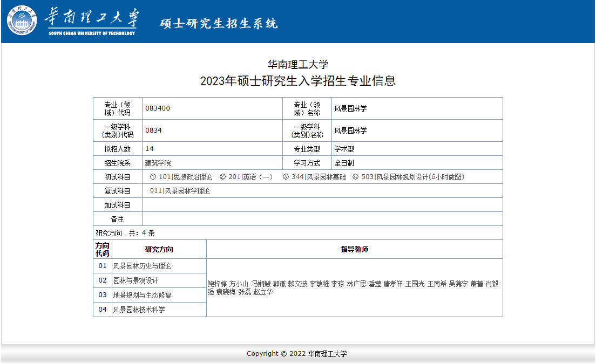
Task: Click the 加试科目 row label
Action: [118, 205]
